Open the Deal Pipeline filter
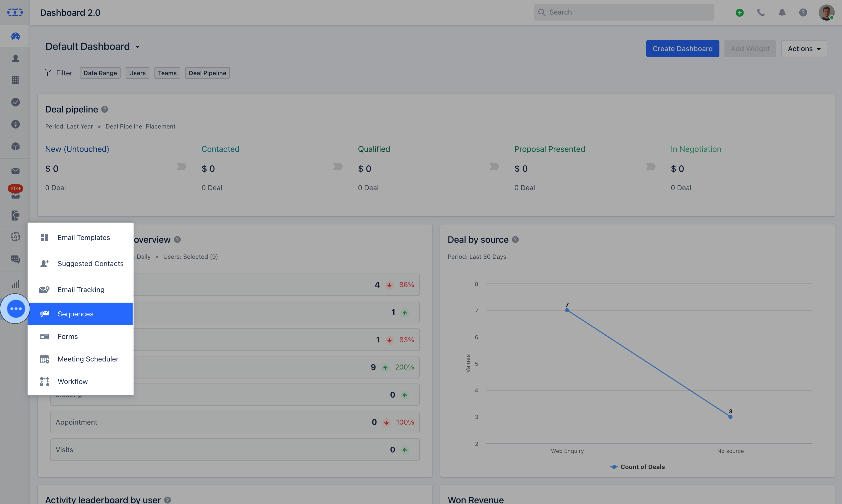The width and height of the screenshot is (842, 504). [207, 73]
